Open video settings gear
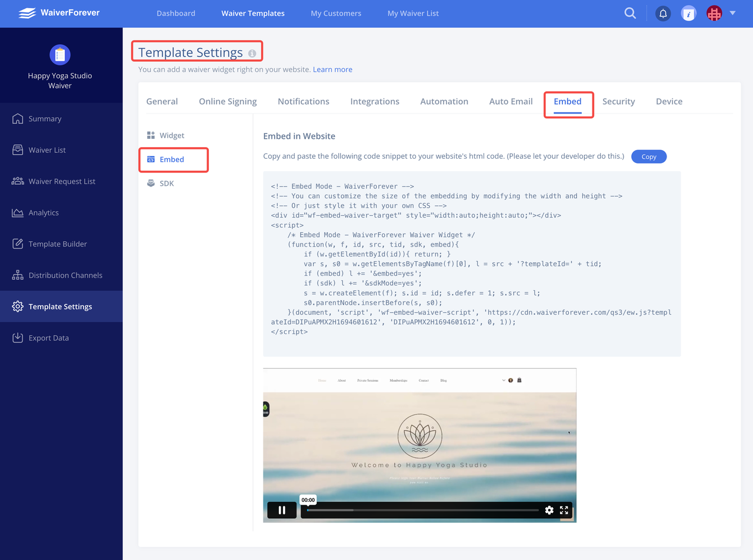This screenshot has width=753, height=560. point(549,510)
